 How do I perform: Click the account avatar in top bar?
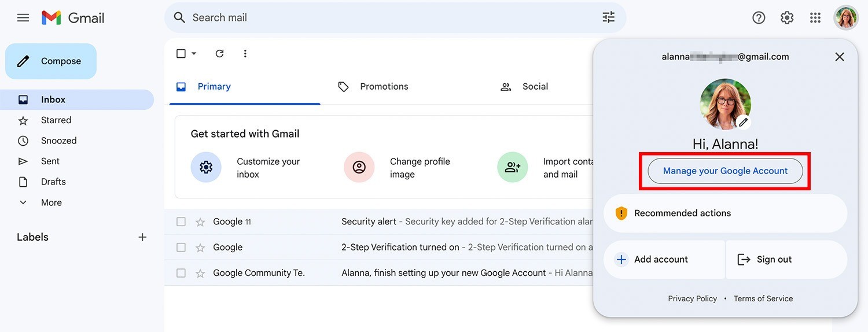click(845, 18)
